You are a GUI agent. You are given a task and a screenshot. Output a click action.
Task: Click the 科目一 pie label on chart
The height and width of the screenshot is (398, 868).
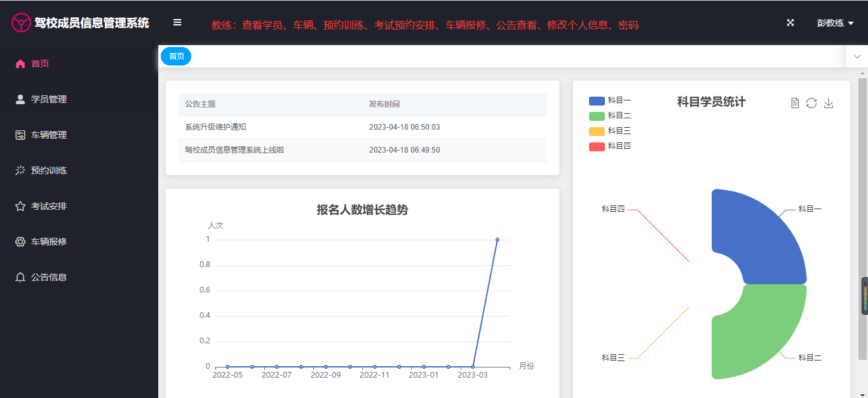point(810,209)
